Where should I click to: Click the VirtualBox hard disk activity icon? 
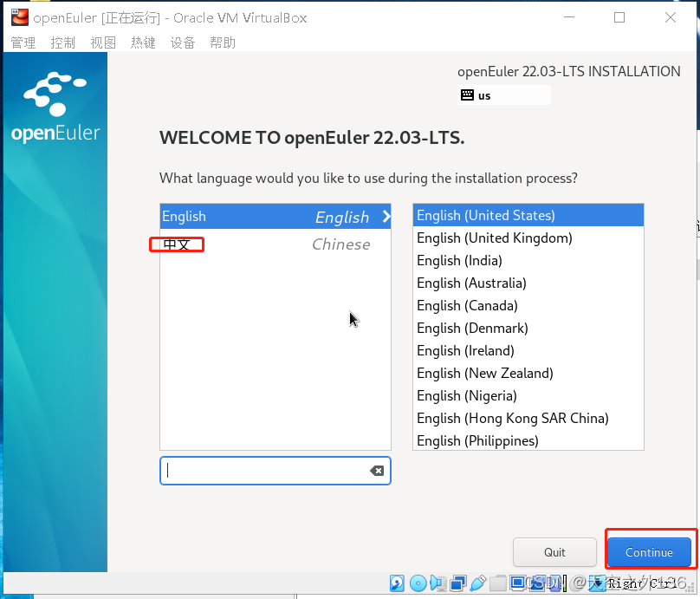tap(397, 583)
